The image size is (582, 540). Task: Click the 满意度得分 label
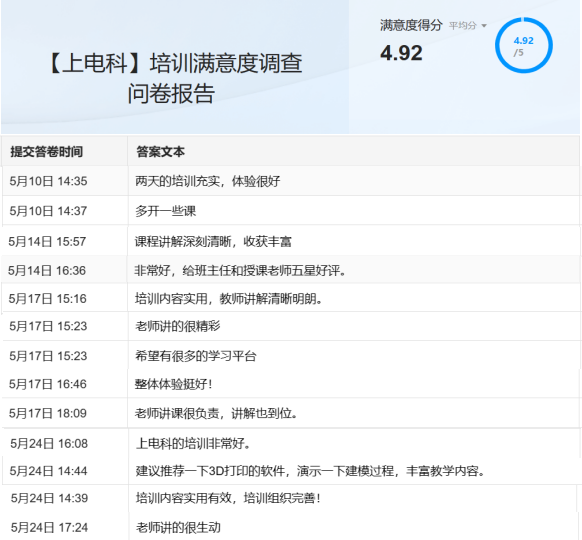[411, 25]
